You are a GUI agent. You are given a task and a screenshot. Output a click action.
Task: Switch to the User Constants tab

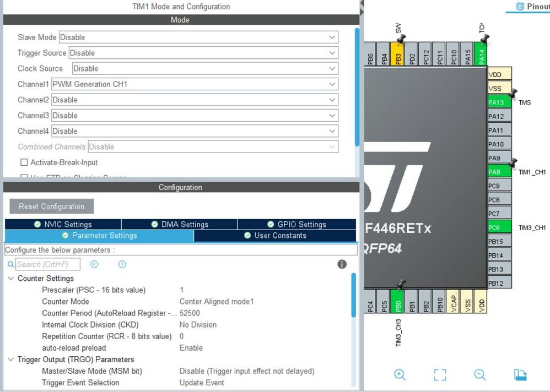pos(275,236)
